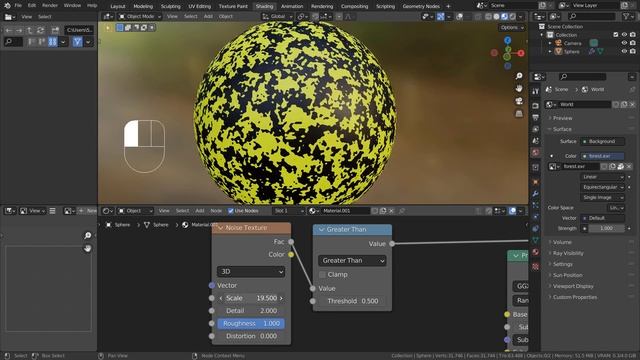Screen dimensions: 640x360
Task: Toggle Use Nodes checkbox
Action: (x=231, y=211)
